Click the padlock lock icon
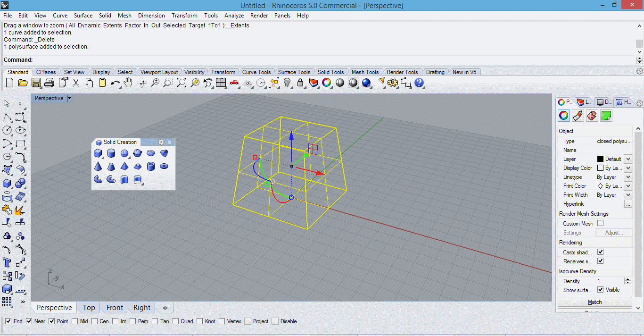Screen dimensions: 644x336 [300, 83]
